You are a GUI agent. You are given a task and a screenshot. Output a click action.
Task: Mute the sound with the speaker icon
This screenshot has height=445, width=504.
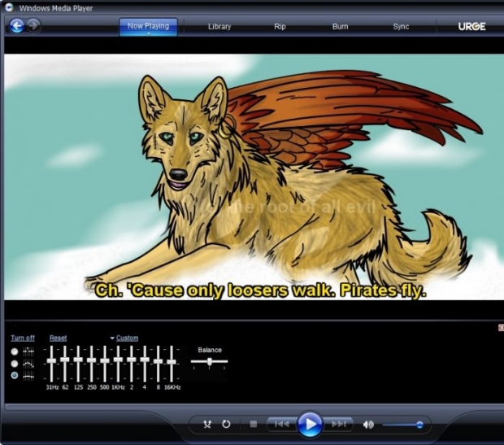(367, 424)
